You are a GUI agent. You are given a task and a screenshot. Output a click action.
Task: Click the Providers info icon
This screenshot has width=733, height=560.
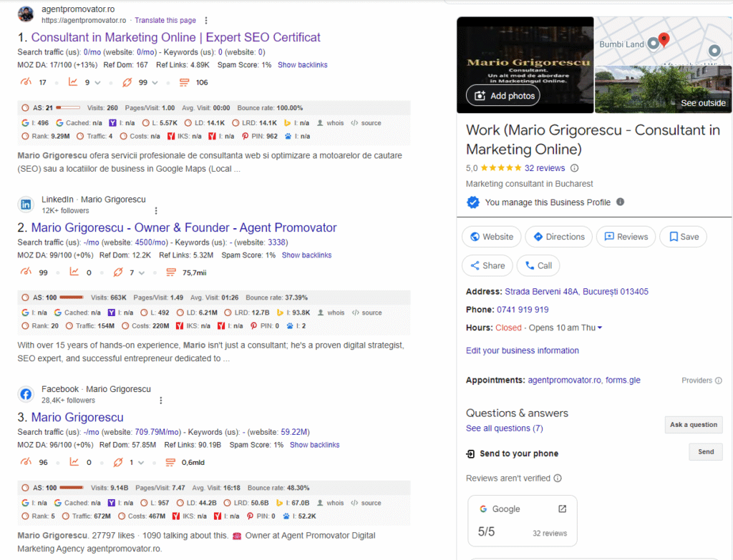[x=719, y=380]
